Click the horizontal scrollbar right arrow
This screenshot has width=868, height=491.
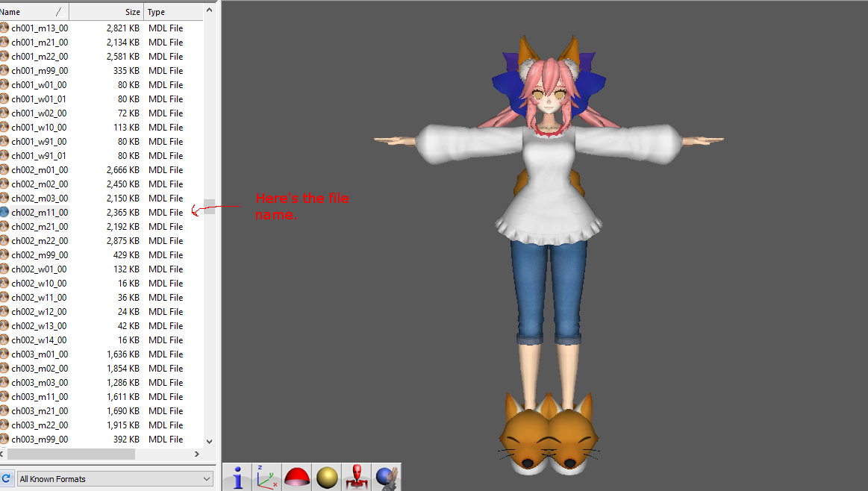[x=196, y=454]
